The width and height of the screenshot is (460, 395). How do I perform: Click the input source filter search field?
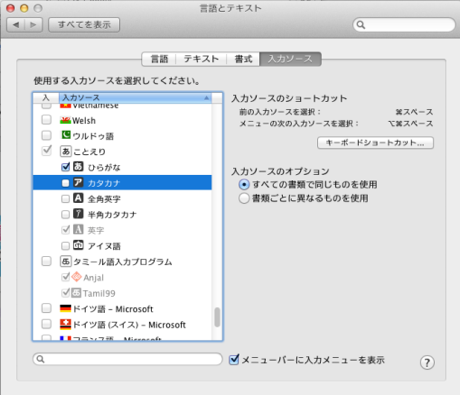(128, 359)
